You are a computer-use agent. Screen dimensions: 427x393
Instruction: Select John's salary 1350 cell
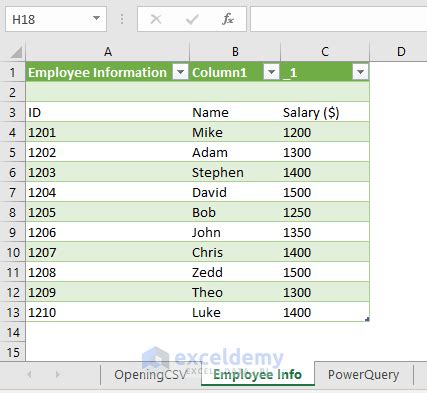(x=325, y=232)
